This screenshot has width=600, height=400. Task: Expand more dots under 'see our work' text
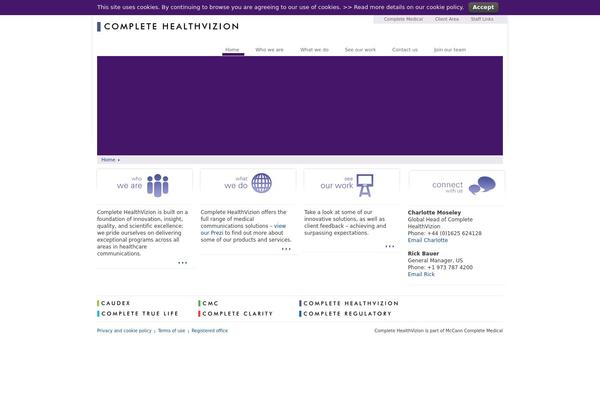point(390,247)
